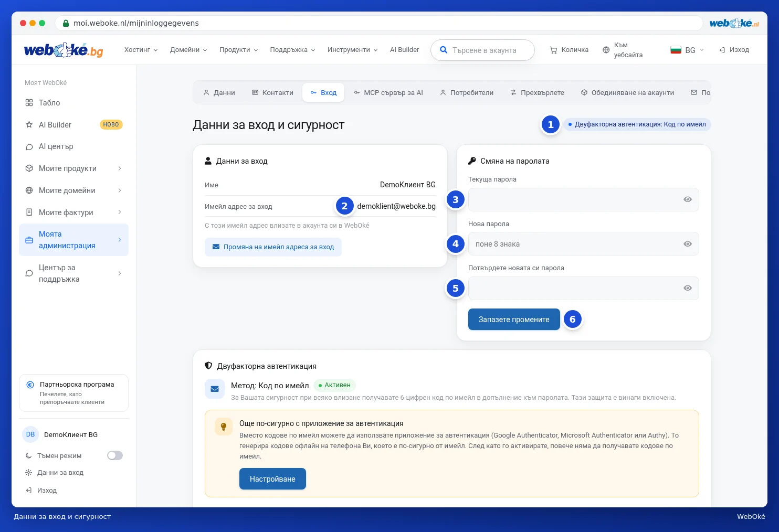Open the shopping cart icon

553,50
